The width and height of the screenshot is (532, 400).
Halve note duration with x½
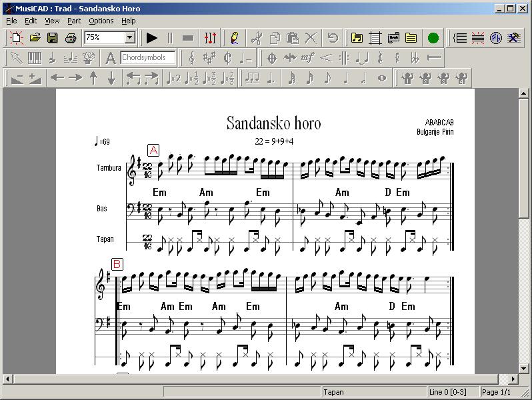click(x=192, y=78)
